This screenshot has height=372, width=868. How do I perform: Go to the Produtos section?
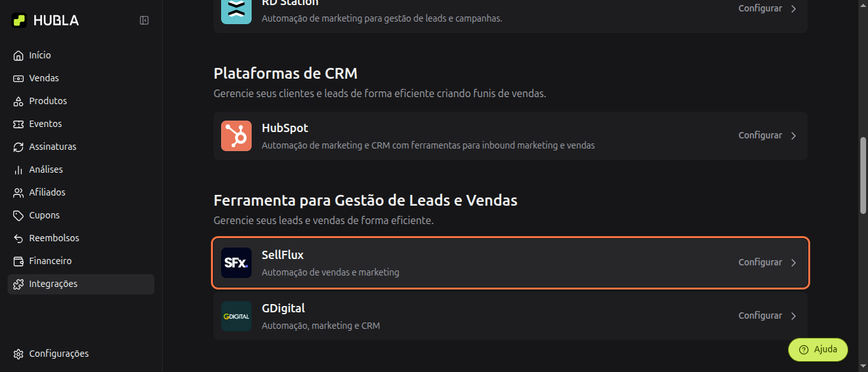tap(48, 101)
